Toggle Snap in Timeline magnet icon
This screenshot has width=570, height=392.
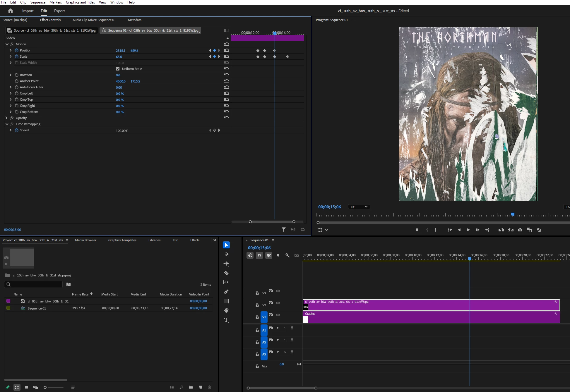tap(259, 255)
